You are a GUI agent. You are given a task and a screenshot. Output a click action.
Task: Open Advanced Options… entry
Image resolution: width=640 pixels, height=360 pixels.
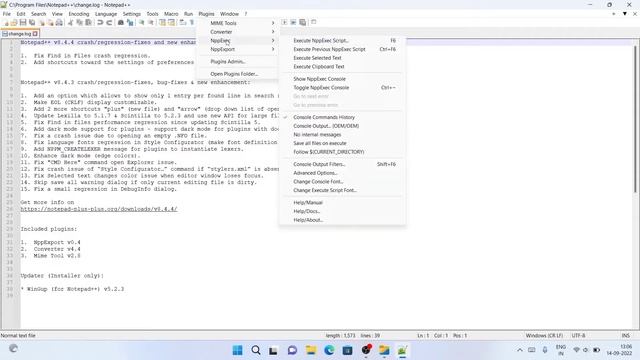tap(342, 173)
